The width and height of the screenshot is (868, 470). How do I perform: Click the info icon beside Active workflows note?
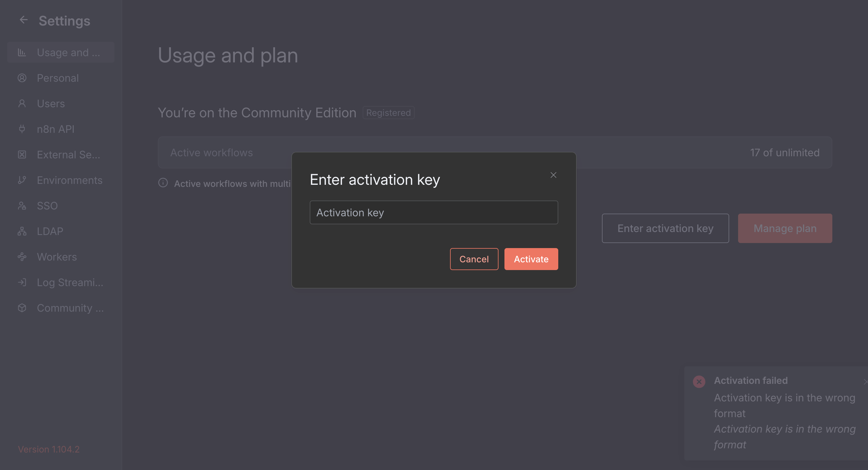coord(163,183)
